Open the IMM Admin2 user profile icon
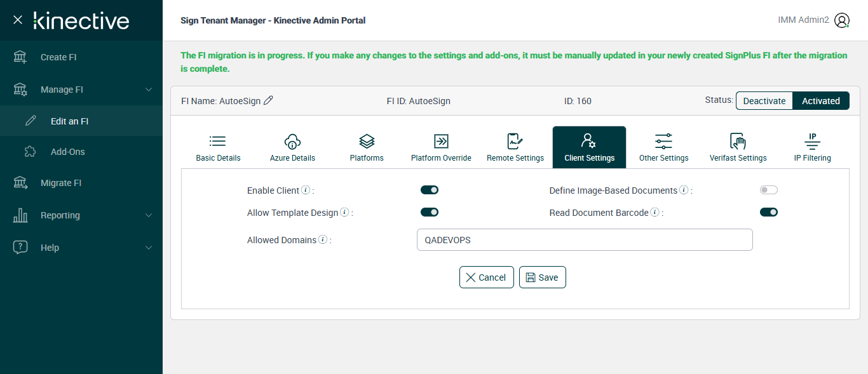 click(x=842, y=20)
